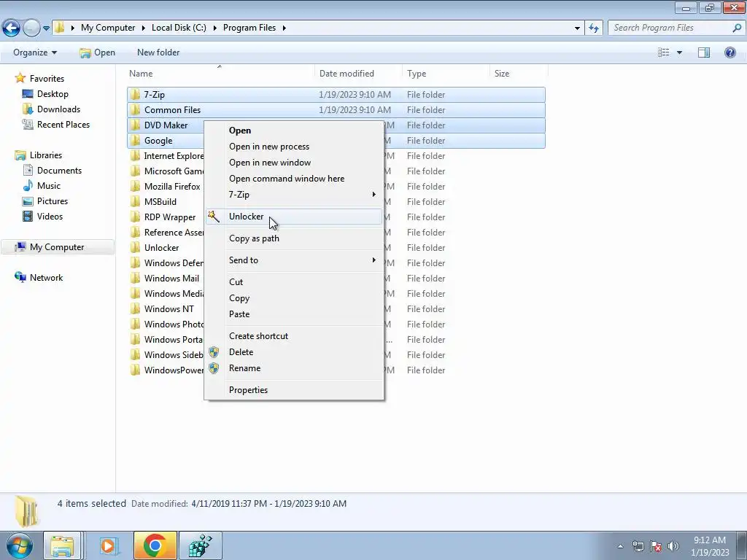Image resolution: width=747 pixels, height=560 pixels.
Task: Select Desktop in Favorites
Action: (53, 94)
